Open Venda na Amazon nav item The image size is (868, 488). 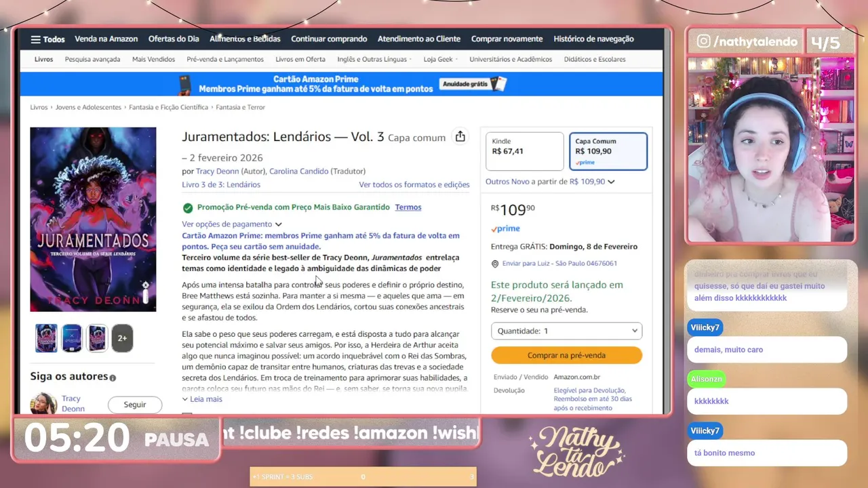coord(106,39)
